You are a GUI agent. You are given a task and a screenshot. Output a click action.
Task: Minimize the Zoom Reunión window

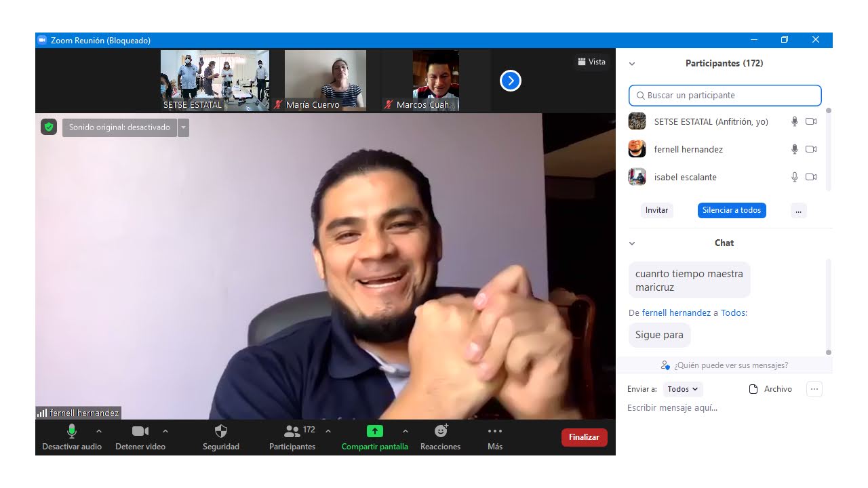point(753,40)
